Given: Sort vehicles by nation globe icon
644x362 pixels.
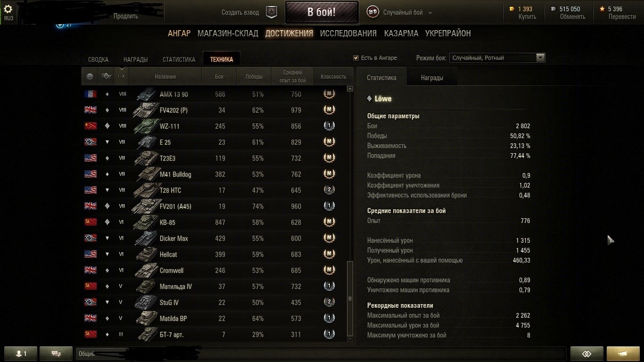Looking at the screenshot, I should click(x=90, y=76).
